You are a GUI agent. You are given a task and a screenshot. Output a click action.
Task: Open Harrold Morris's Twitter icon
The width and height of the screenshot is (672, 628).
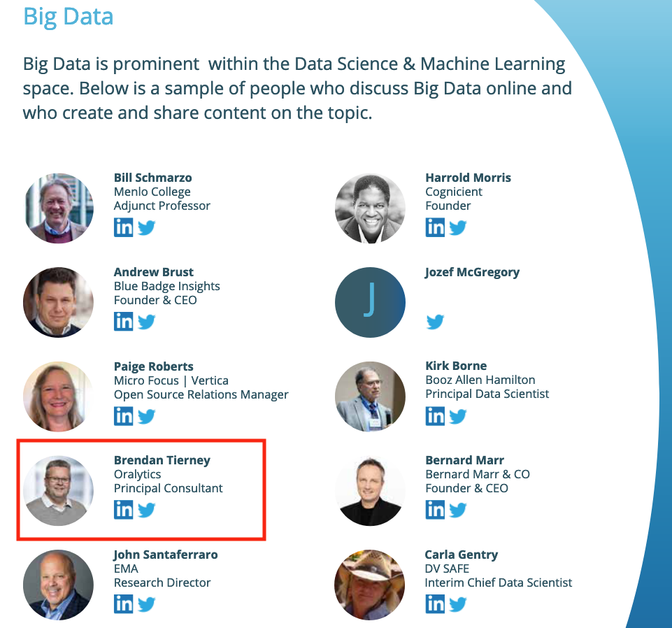(x=457, y=227)
